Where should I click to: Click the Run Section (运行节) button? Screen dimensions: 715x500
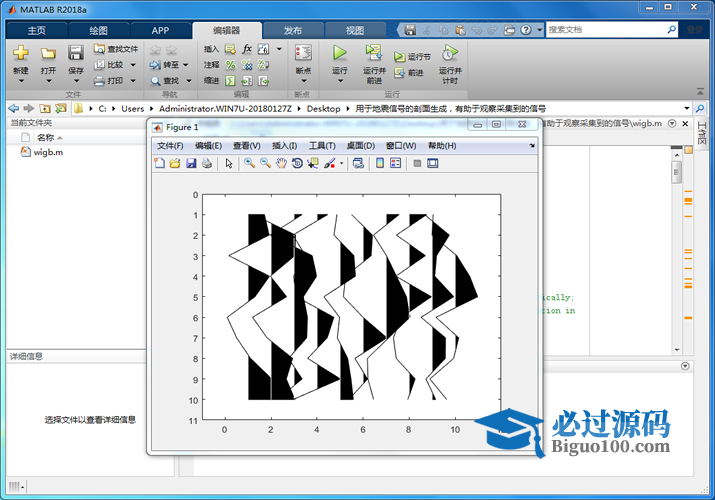tap(413, 58)
